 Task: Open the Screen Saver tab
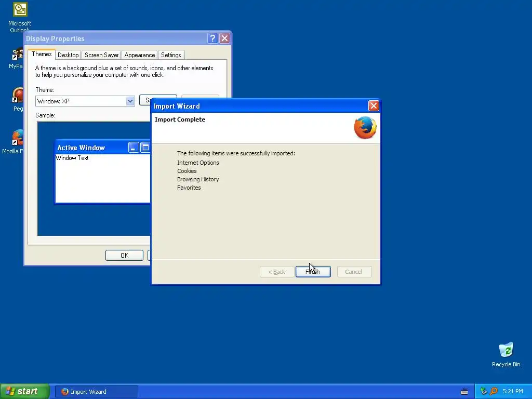tap(101, 55)
